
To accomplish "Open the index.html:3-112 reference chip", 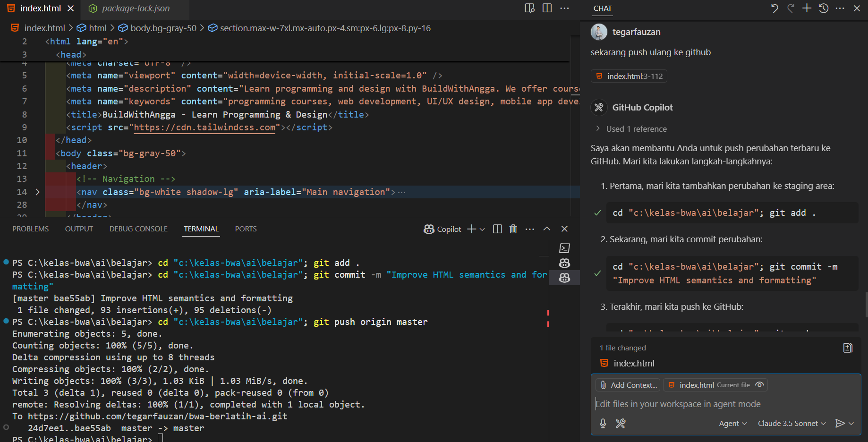I will click(x=629, y=76).
